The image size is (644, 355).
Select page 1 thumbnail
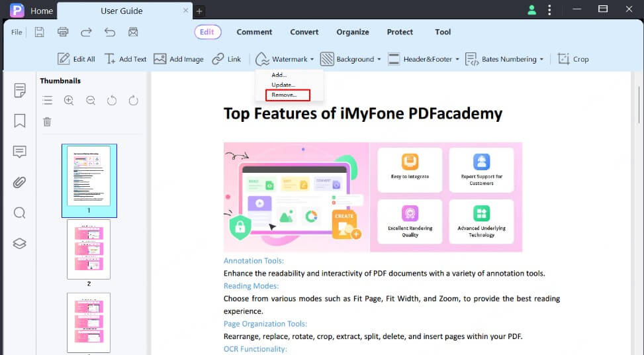[89, 180]
